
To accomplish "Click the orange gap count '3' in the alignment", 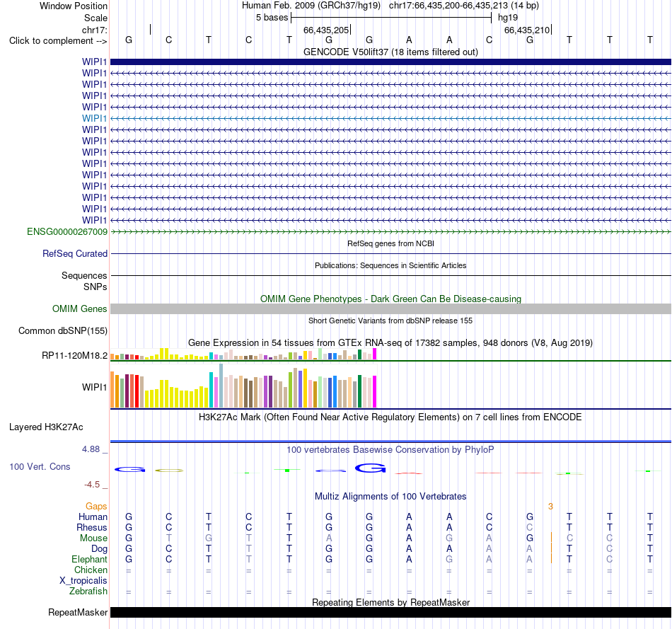I will (x=551, y=507).
